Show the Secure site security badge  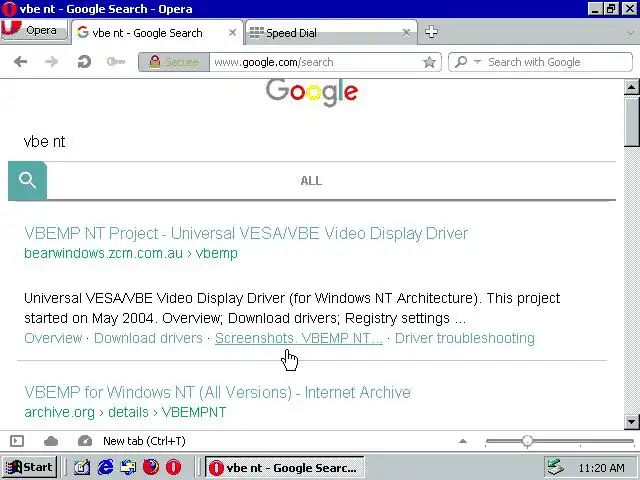174,62
